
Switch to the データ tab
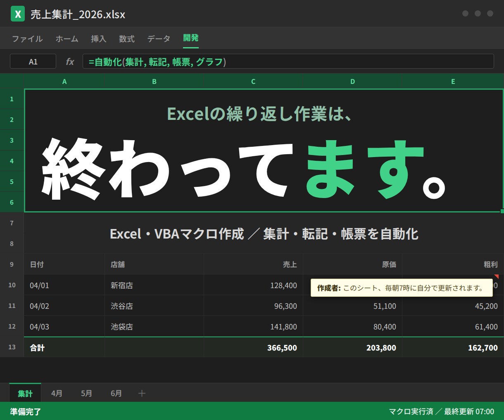[159, 39]
